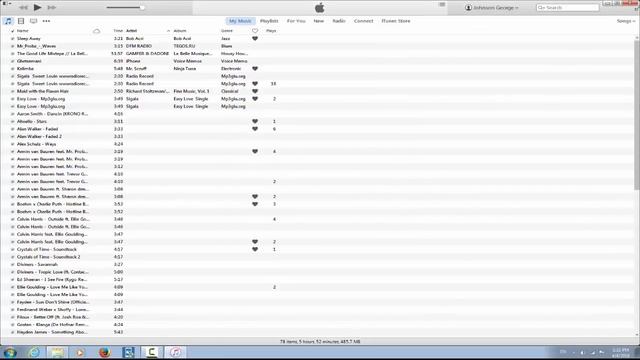Uncheck the Kalimba song checkbox
Screen dimensions: 640x360
click(x=12, y=69)
